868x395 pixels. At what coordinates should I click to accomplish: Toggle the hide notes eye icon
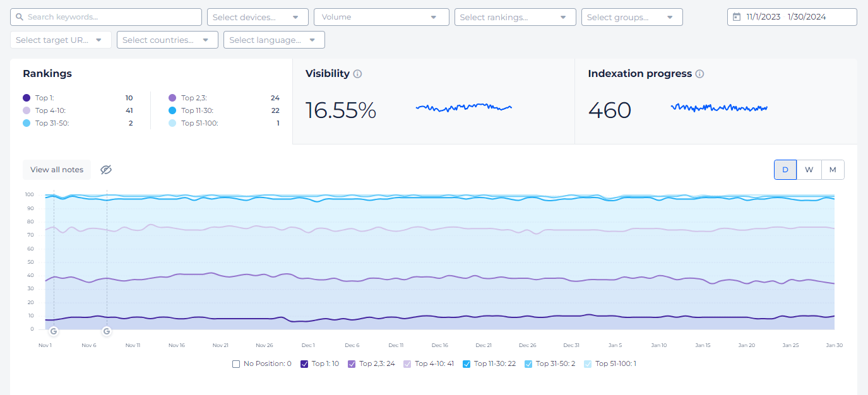click(106, 170)
